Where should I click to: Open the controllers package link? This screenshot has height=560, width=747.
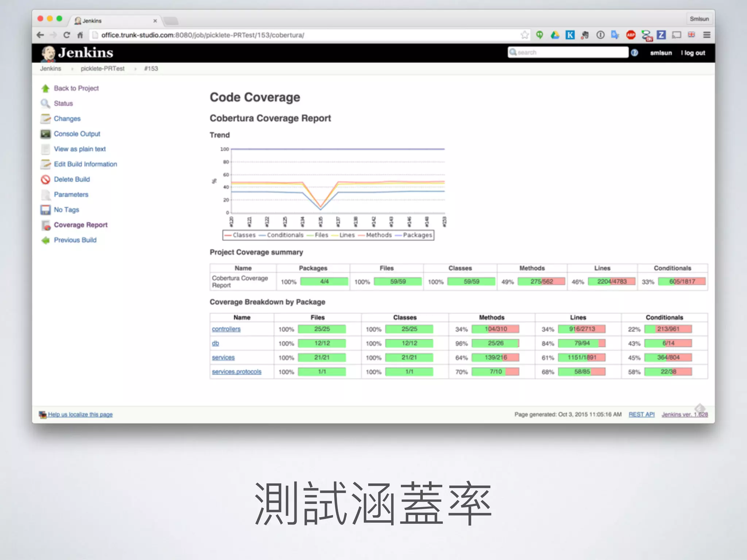(x=226, y=329)
